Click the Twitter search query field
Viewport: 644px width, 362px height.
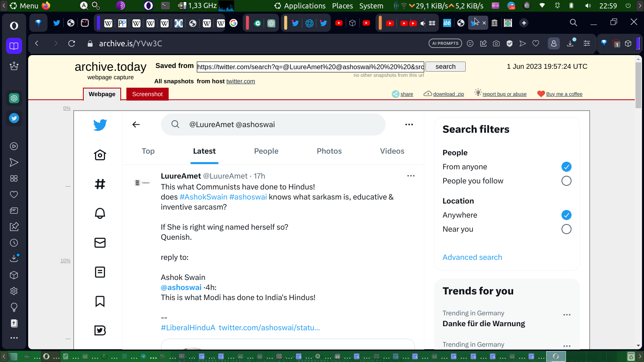click(x=273, y=125)
